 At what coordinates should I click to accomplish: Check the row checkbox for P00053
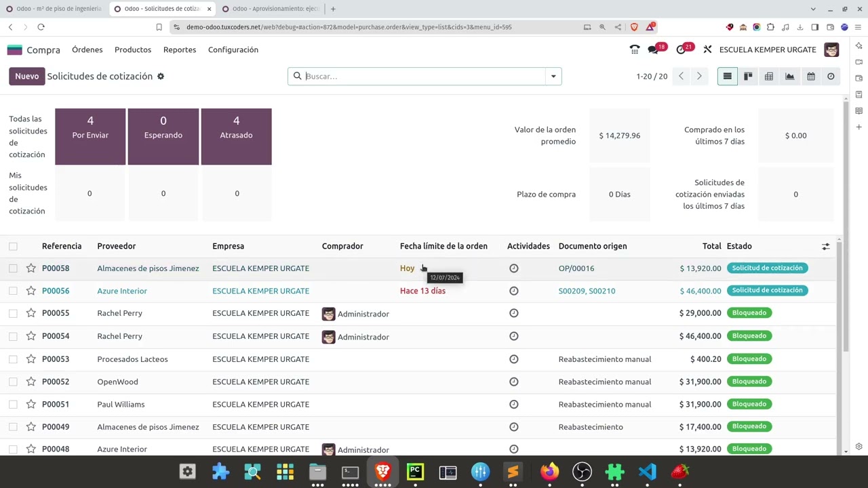click(x=13, y=359)
